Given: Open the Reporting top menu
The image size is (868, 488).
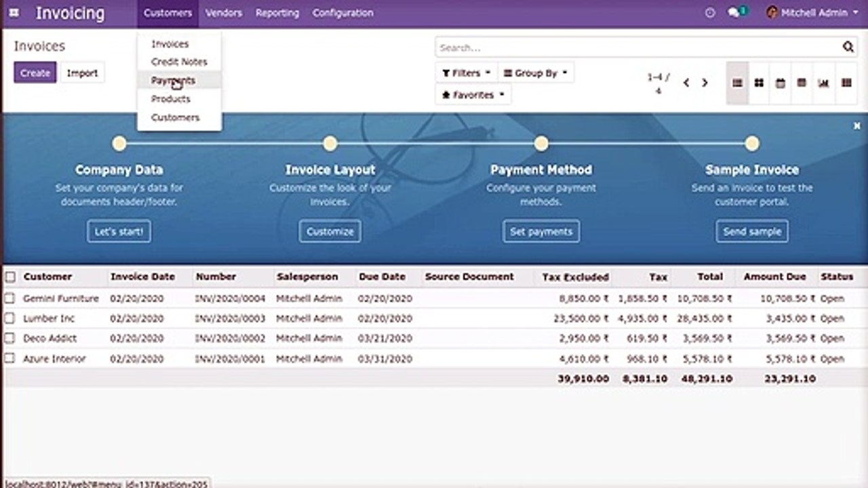Looking at the screenshot, I should (x=277, y=13).
